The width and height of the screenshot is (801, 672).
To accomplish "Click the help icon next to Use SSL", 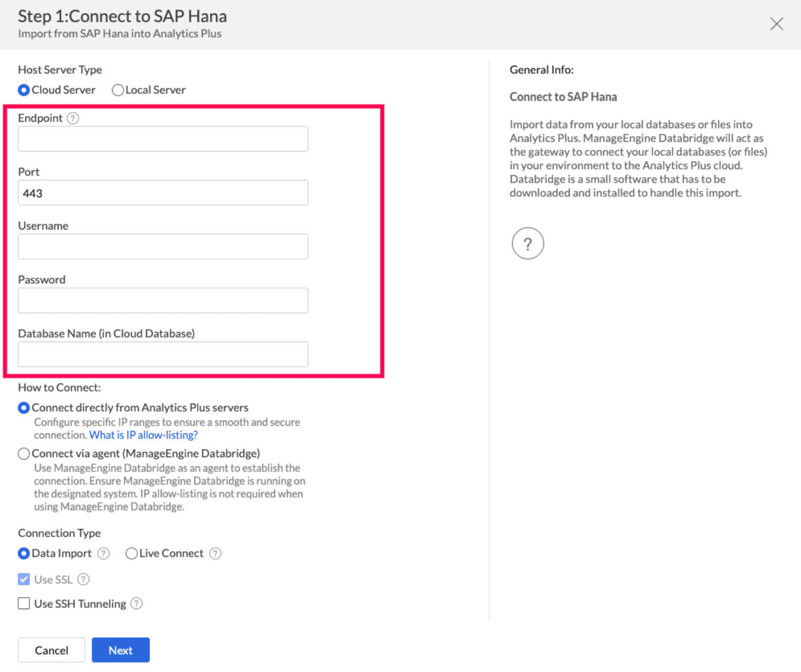I will pos(84,579).
